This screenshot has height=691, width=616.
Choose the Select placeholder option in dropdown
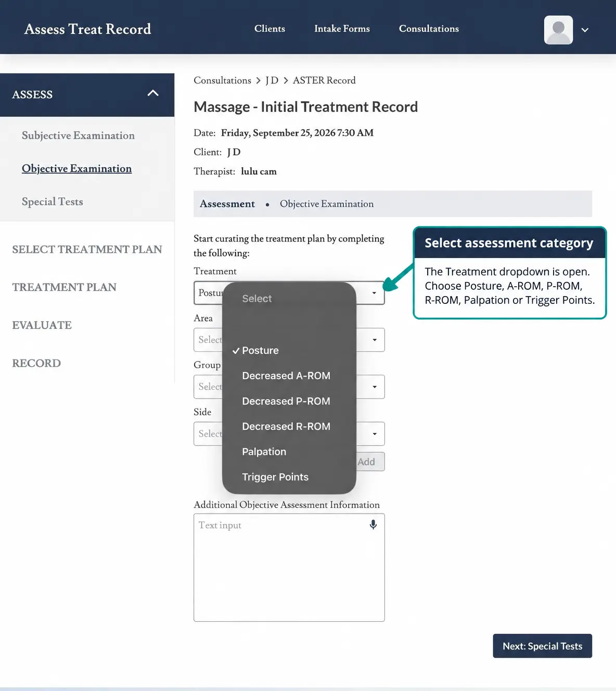pos(257,299)
